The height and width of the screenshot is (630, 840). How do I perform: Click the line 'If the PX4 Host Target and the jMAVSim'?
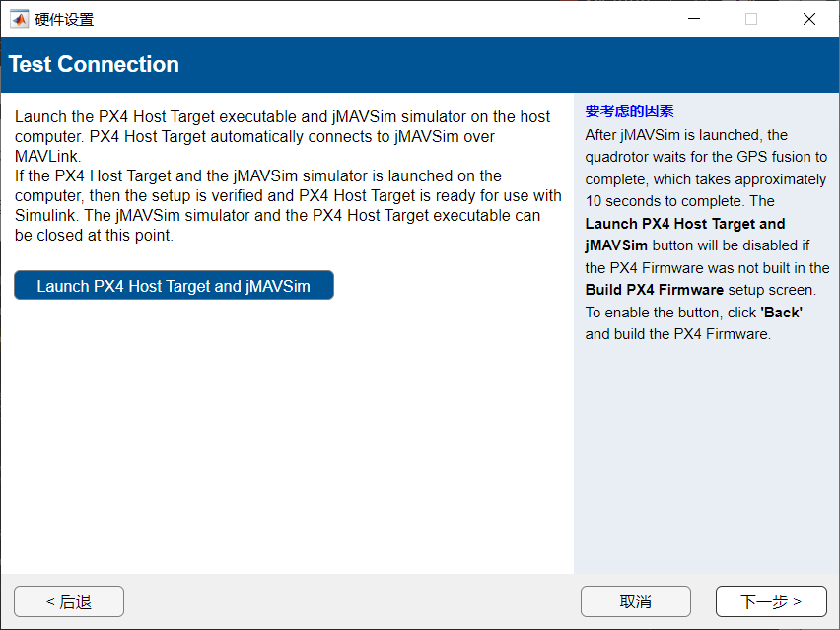click(258, 176)
